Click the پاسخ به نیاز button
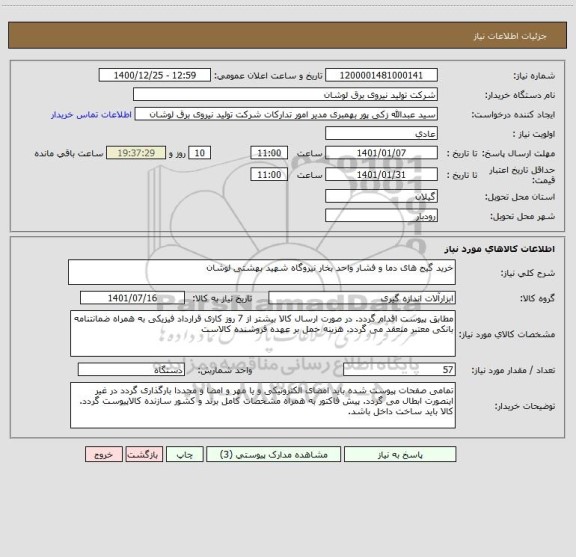 coord(400,454)
